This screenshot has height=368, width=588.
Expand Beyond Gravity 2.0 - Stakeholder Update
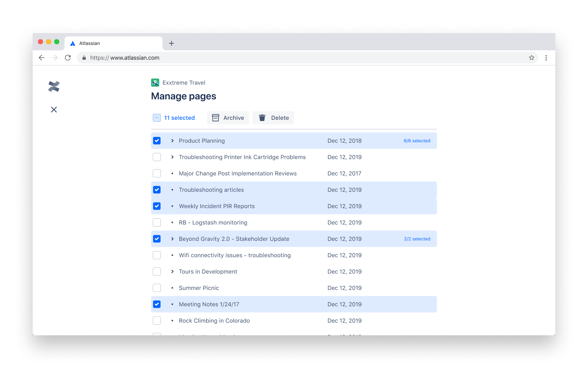172,238
